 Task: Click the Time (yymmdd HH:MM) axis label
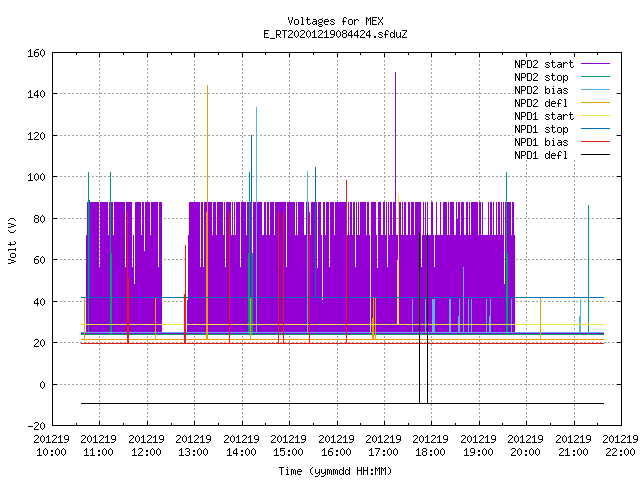coord(335,471)
